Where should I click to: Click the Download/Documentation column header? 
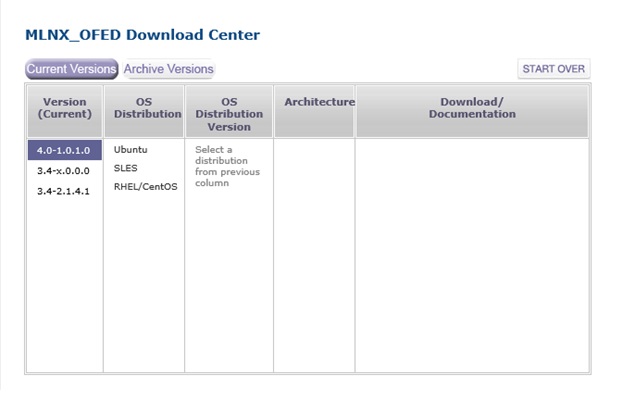point(472,111)
